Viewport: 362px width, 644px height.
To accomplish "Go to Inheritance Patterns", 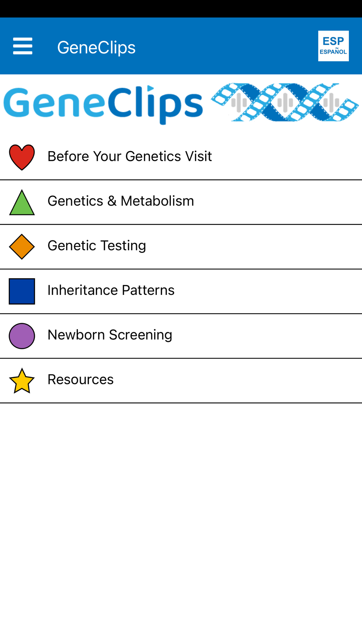I will tap(111, 290).
